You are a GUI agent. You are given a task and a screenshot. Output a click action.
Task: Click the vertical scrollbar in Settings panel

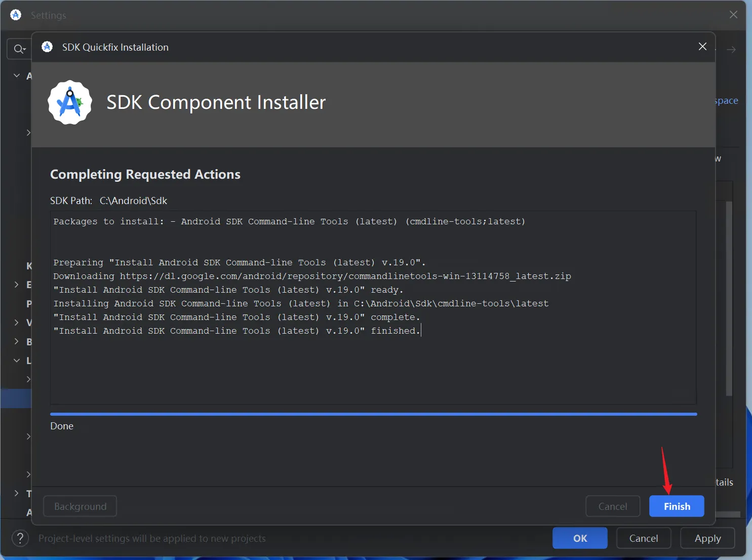729,299
